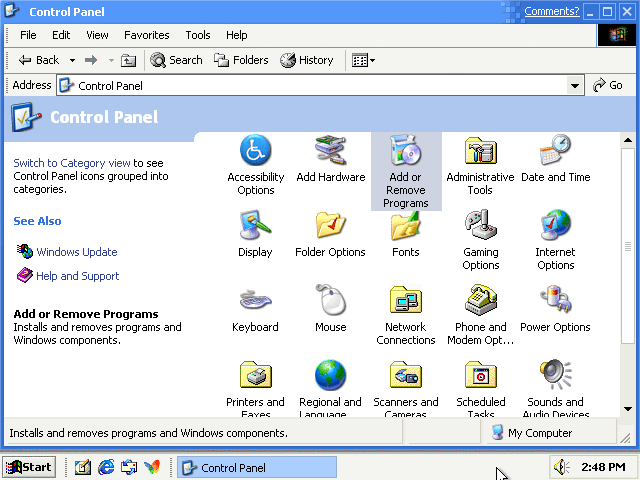This screenshot has width=640, height=480.
Task: Open Gaming Options applet
Action: (480, 227)
